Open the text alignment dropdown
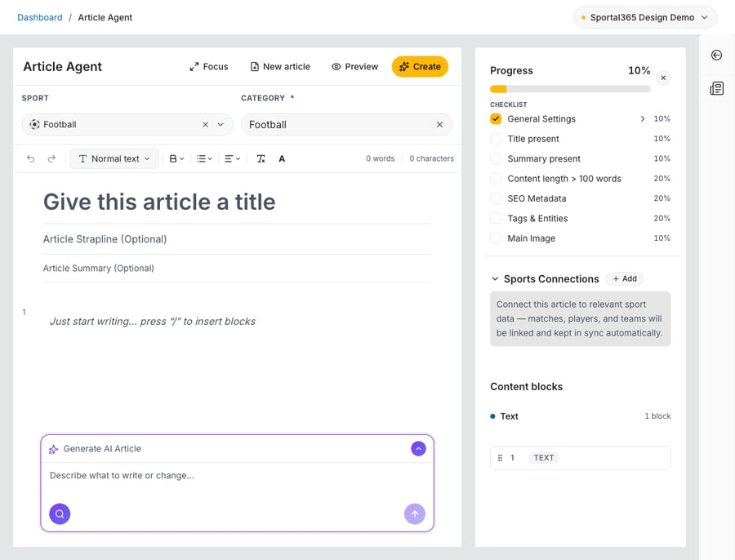 pos(232,159)
